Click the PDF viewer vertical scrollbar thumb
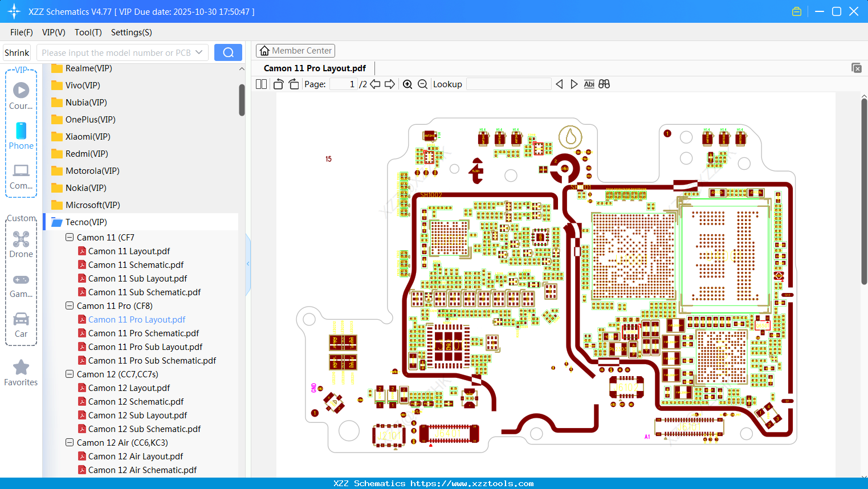This screenshot has width=868, height=489. click(x=864, y=191)
